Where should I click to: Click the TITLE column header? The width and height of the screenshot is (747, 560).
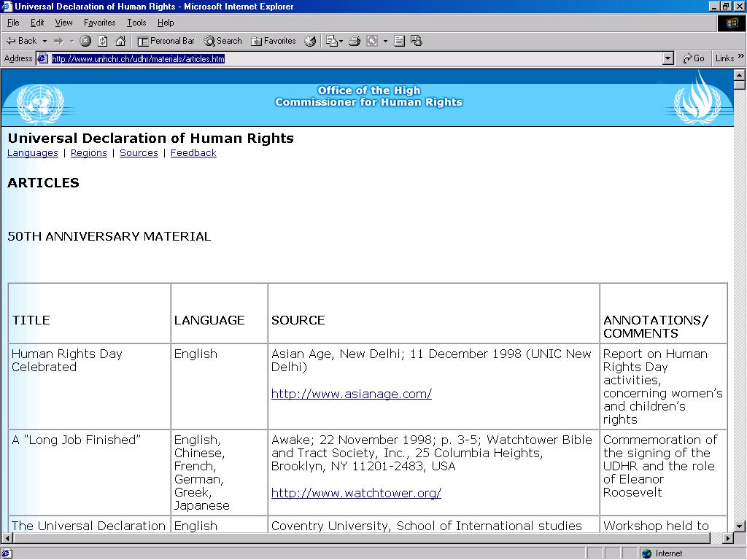(31, 320)
